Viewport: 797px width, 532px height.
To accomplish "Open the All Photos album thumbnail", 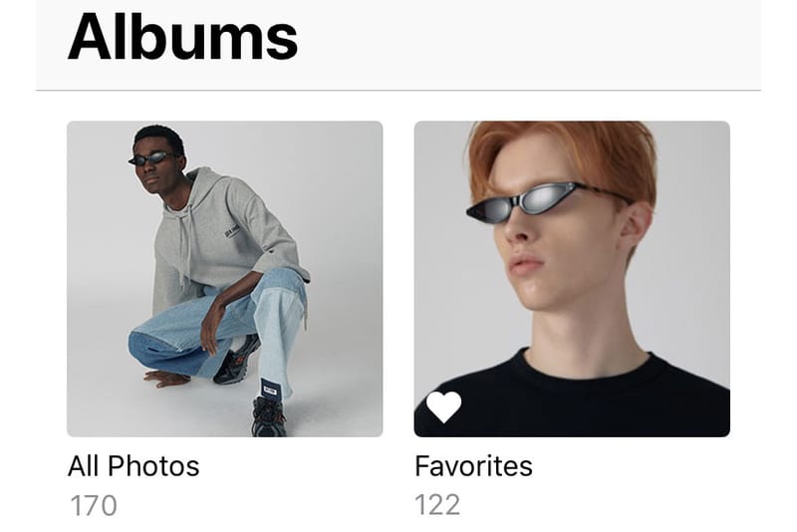I will coord(225,279).
